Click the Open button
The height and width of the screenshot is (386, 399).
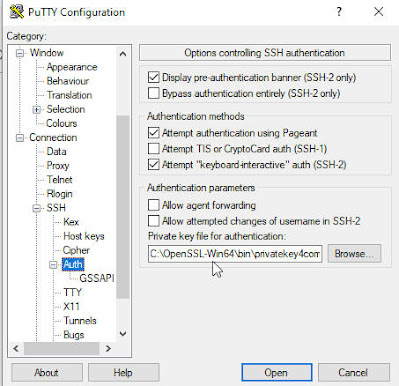(x=277, y=372)
